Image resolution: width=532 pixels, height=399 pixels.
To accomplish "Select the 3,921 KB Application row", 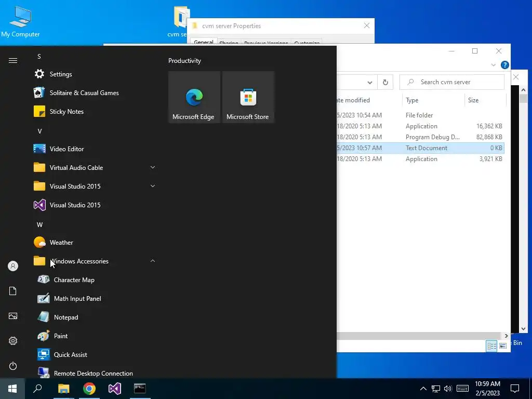I will 420,159.
